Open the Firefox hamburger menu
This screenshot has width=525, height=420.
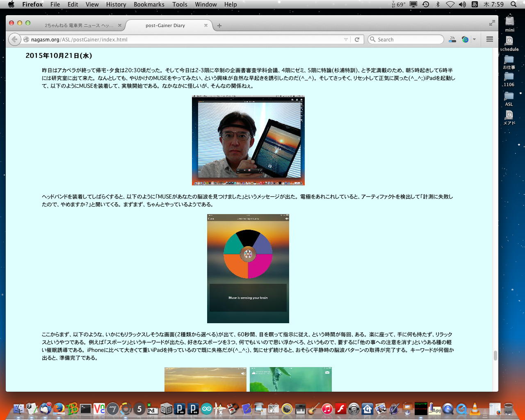[489, 39]
